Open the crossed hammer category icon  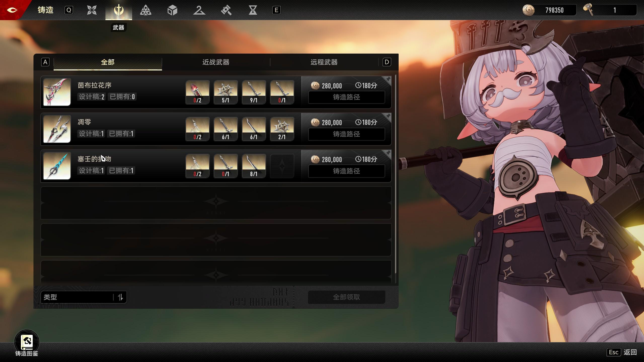point(226,10)
